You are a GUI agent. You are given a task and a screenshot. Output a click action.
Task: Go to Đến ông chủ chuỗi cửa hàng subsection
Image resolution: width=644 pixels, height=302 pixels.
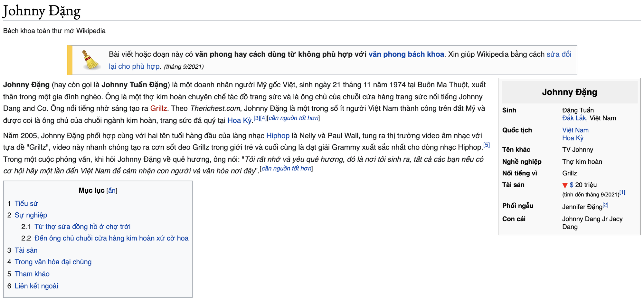(x=111, y=239)
